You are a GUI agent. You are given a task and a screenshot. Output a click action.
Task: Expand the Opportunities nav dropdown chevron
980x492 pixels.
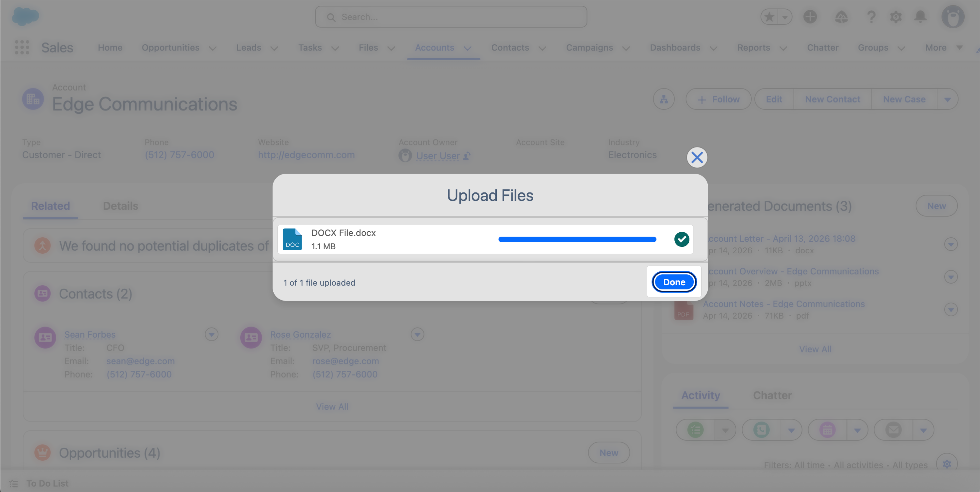(213, 48)
